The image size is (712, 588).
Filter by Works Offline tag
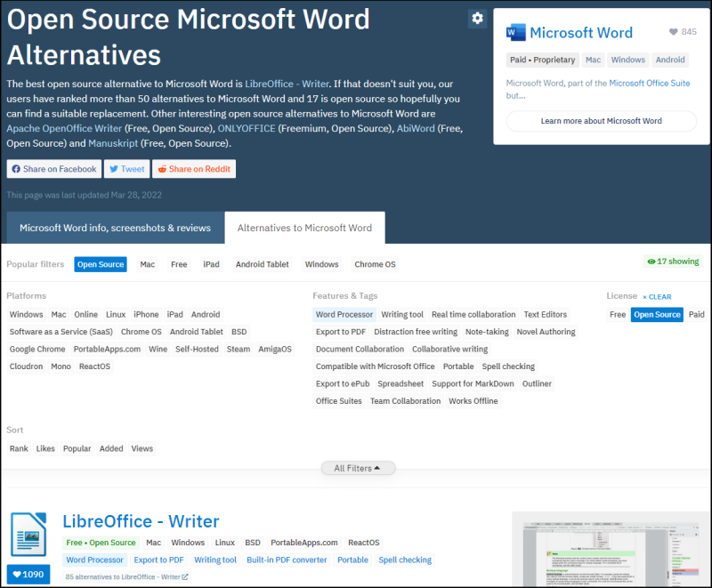473,400
